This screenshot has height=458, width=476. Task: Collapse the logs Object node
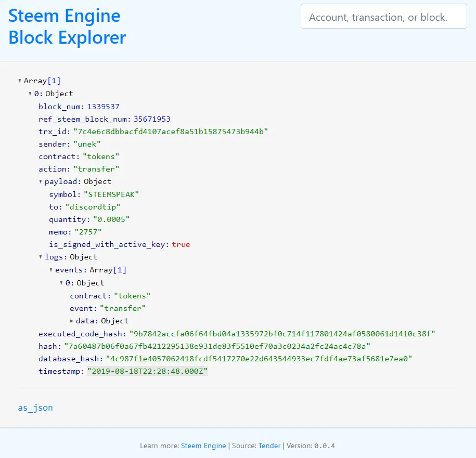tap(41, 257)
